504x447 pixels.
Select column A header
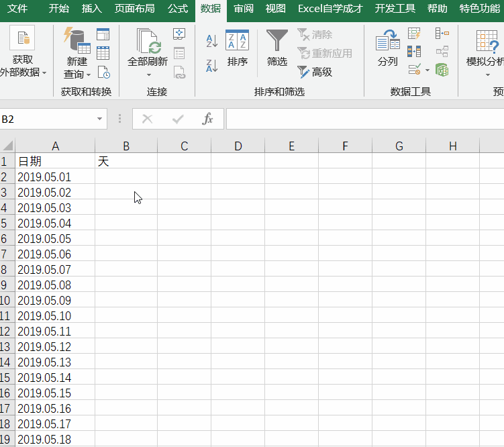pyautogui.click(x=55, y=146)
